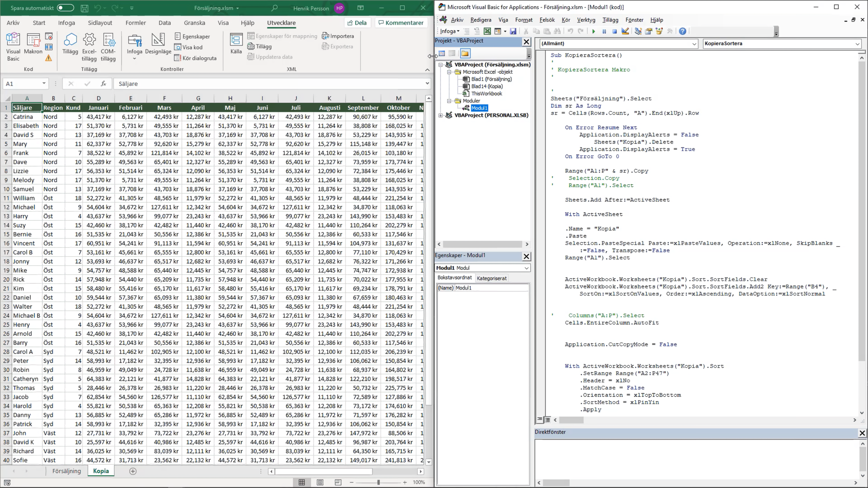Toggle Spara automatiskt switch

click(x=65, y=8)
